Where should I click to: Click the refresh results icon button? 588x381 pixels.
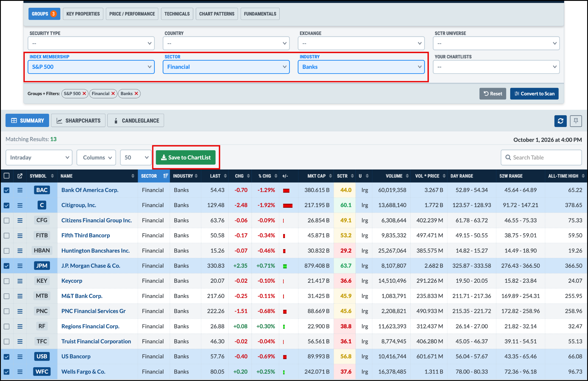pos(560,121)
